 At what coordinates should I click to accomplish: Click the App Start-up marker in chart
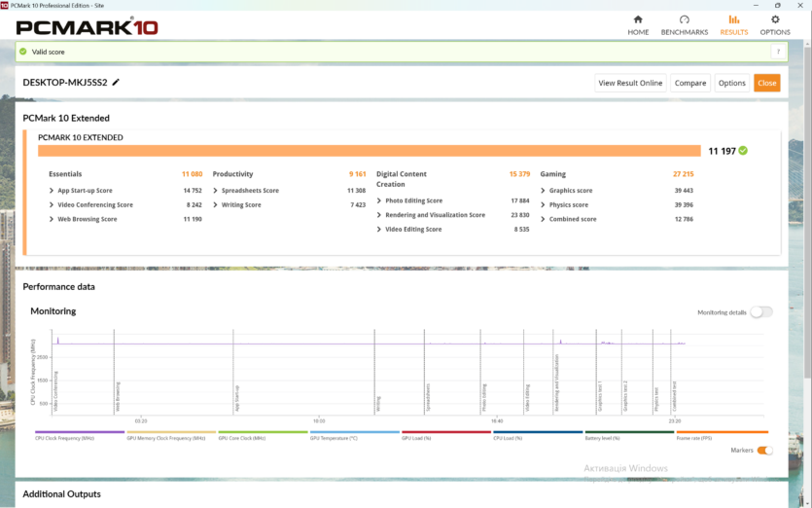(x=237, y=398)
